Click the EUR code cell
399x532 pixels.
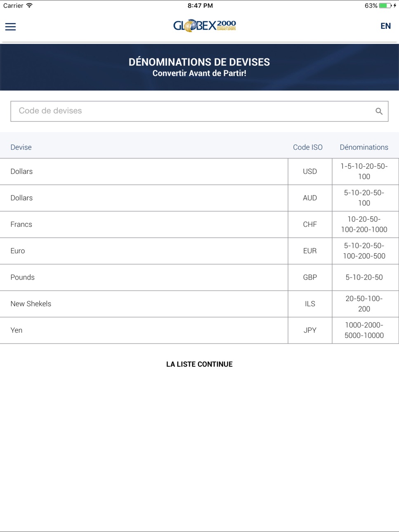(310, 251)
